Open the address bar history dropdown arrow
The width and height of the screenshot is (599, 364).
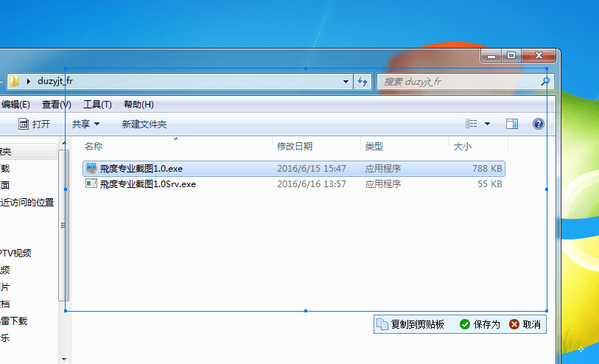[x=346, y=81]
